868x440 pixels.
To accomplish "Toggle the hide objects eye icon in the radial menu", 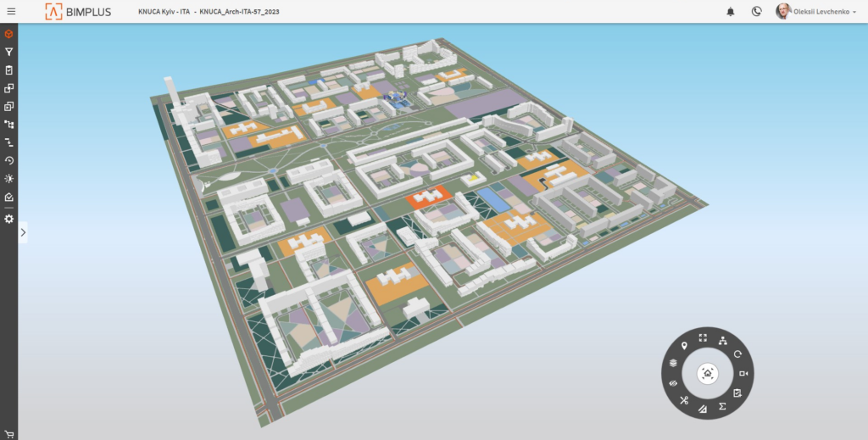I will 673,383.
